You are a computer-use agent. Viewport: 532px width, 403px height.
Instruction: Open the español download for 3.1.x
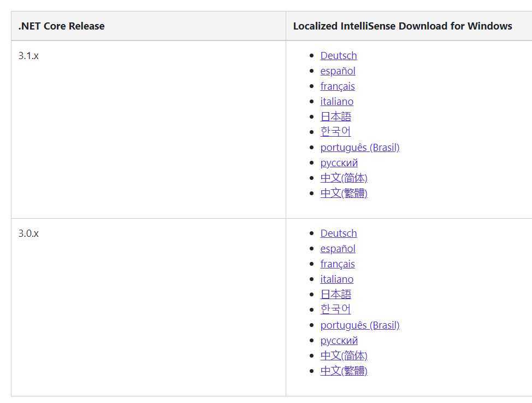pyautogui.click(x=338, y=71)
